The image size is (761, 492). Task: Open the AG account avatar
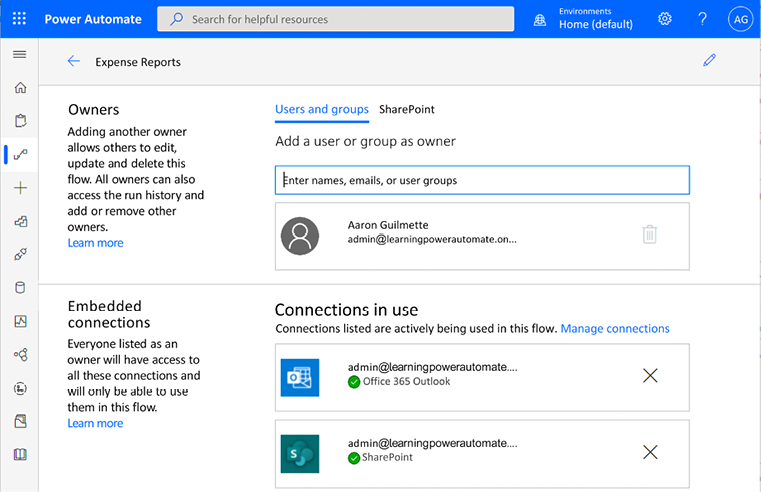click(740, 19)
